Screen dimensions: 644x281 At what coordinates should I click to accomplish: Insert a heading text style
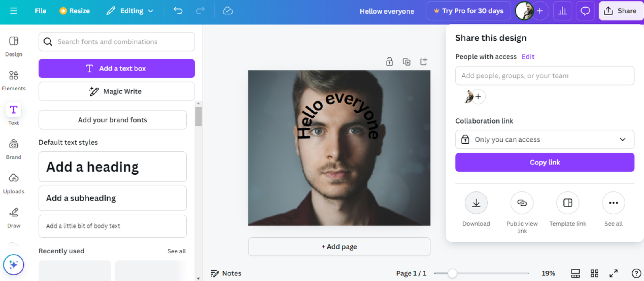[x=113, y=167]
